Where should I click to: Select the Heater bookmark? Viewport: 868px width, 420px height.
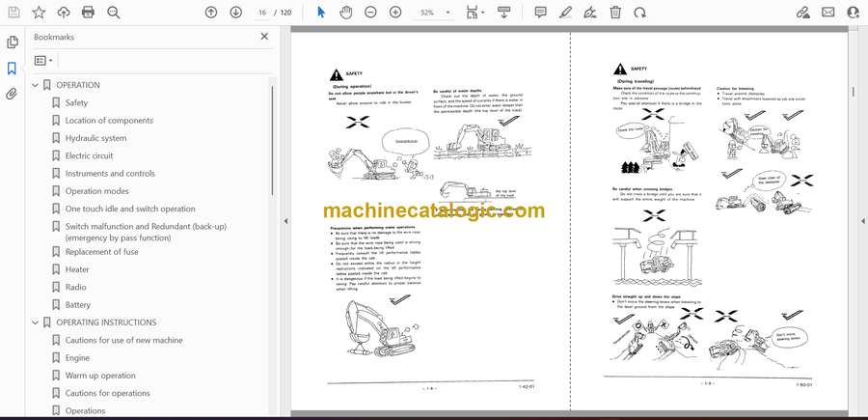pyautogui.click(x=77, y=269)
